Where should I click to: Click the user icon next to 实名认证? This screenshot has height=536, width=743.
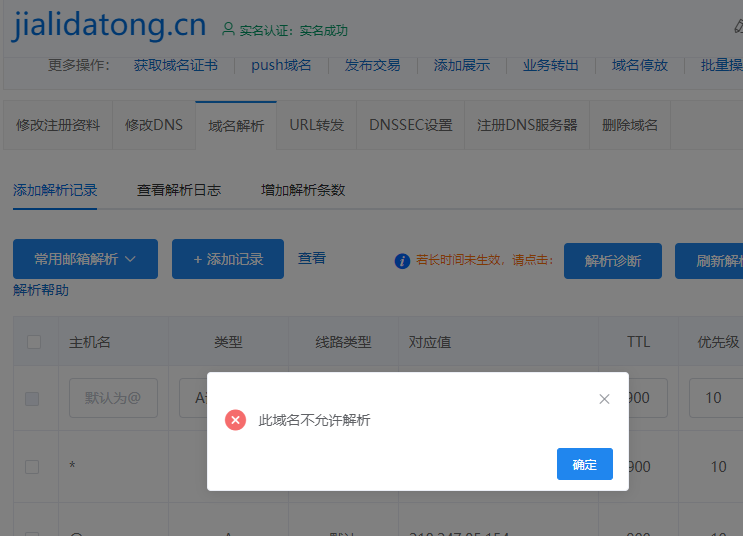(x=228, y=29)
